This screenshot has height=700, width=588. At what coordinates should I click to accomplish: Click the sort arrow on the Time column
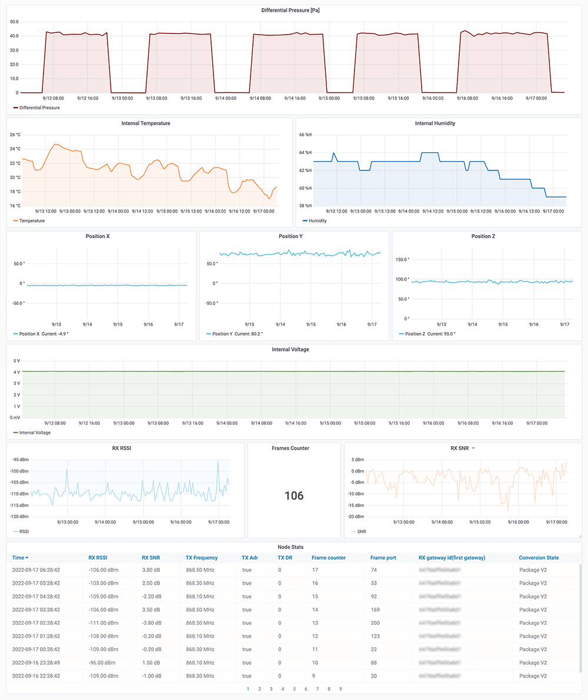(27, 557)
